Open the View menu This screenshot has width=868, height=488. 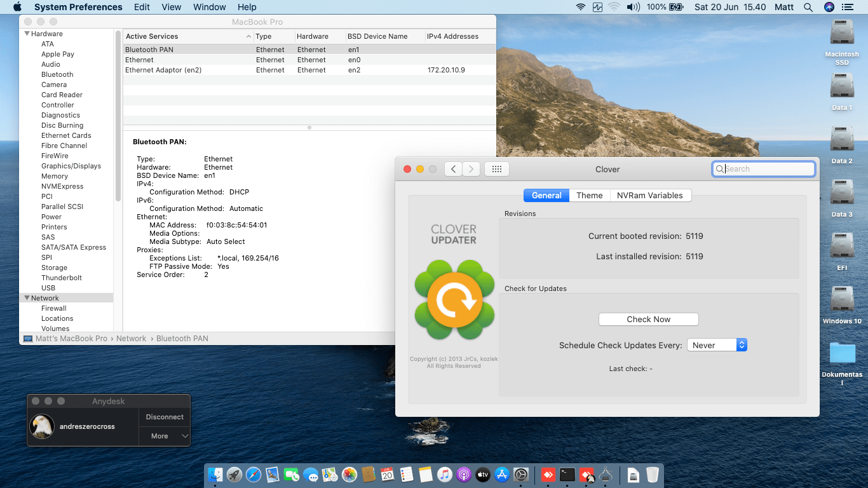pyautogui.click(x=172, y=7)
